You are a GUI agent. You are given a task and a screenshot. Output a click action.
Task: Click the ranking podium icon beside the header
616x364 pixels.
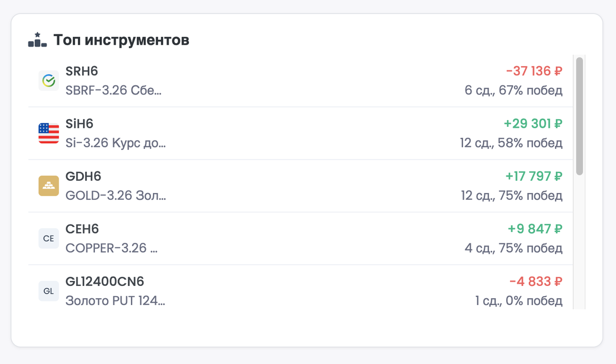(x=36, y=39)
